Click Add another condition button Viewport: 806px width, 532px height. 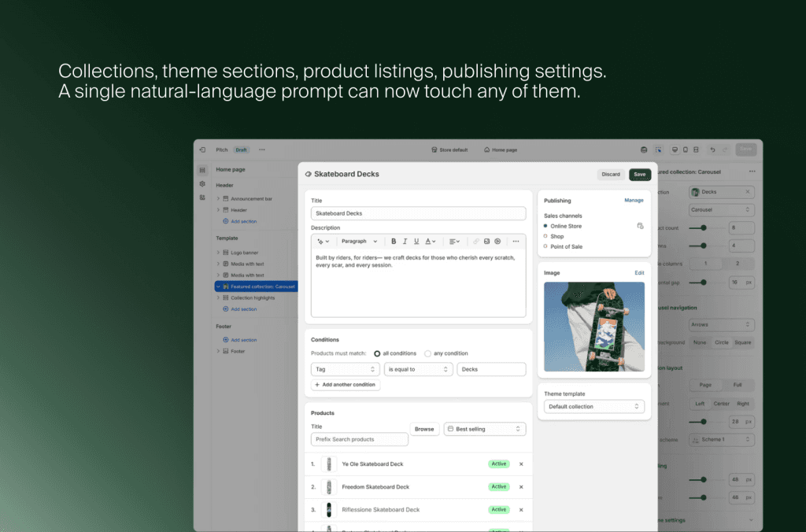pos(346,385)
